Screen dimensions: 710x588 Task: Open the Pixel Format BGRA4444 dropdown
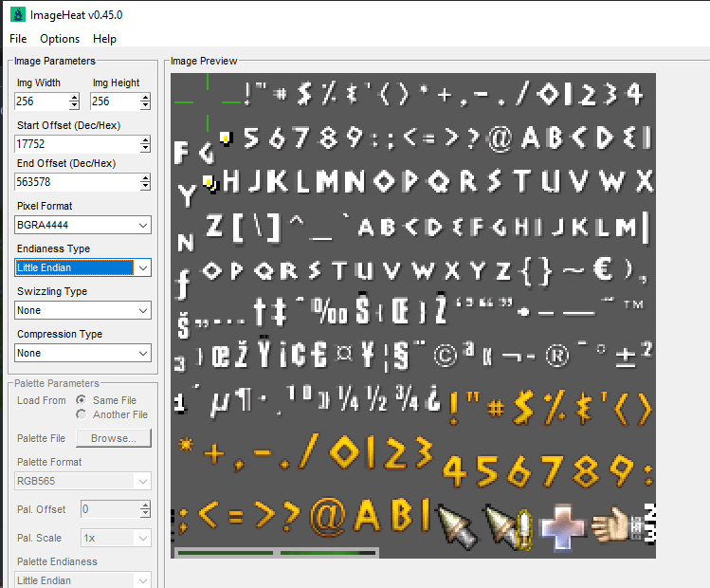pyautogui.click(x=82, y=225)
